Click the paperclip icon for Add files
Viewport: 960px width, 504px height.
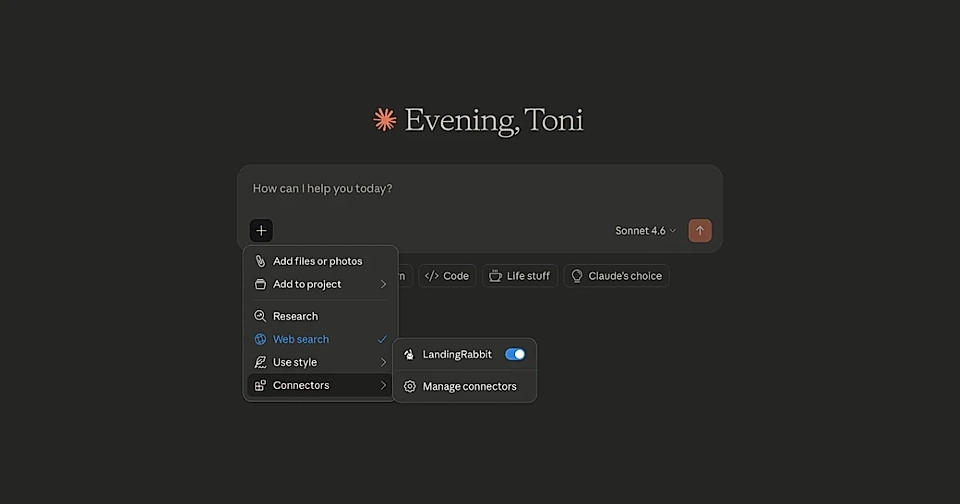[x=260, y=261]
